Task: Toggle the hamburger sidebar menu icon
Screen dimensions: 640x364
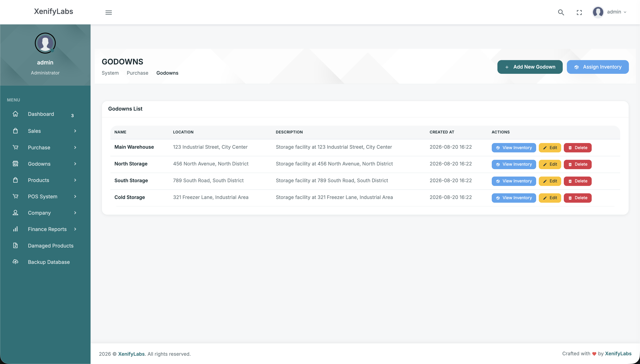Action: click(108, 12)
